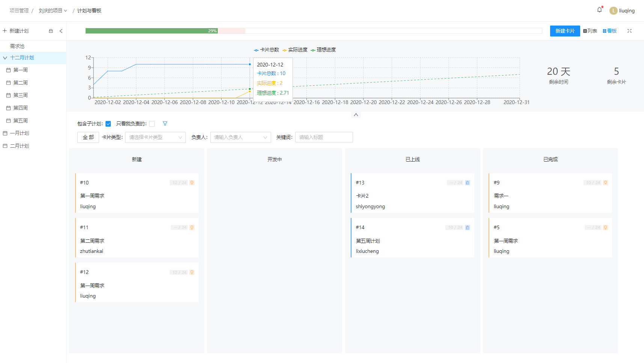
Task: Uncheck the 包含子计划 checkbox
Action: tap(108, 124)
